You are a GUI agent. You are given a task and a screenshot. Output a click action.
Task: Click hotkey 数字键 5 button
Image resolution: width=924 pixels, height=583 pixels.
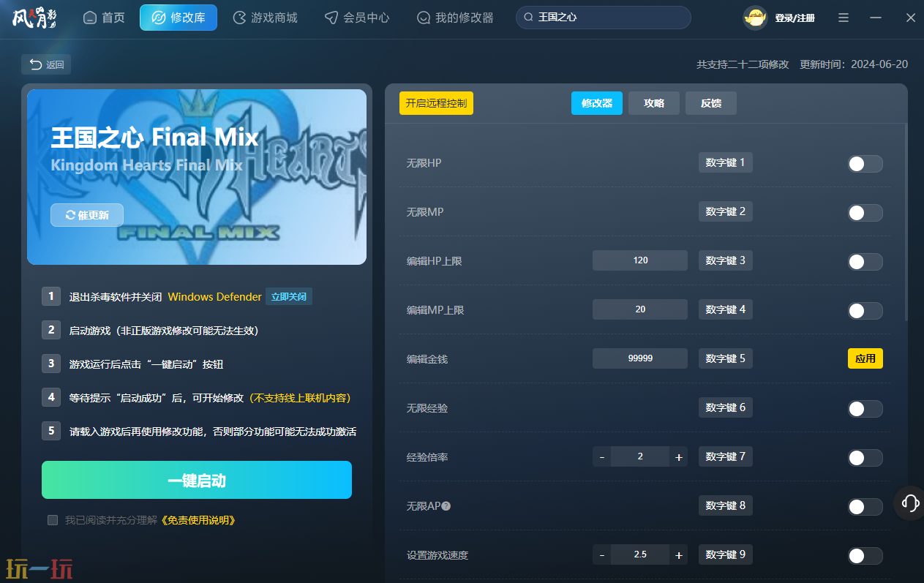coord(726,358)
